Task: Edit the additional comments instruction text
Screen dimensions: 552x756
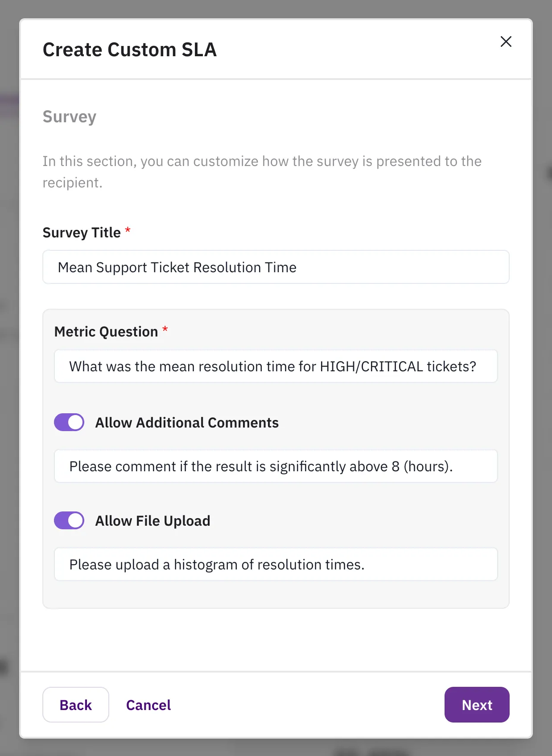Action: pyautogui.click(x=276, y=466)
